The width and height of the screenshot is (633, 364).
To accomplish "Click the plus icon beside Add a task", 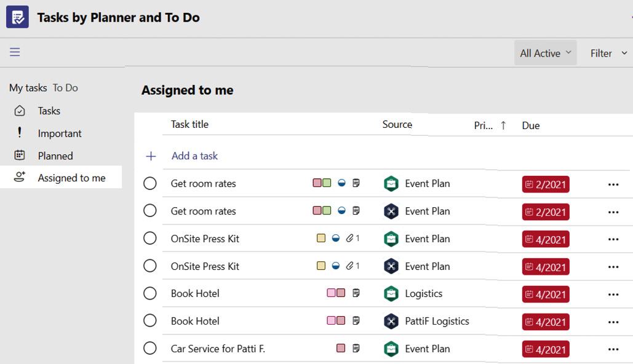I will [151, 156].
